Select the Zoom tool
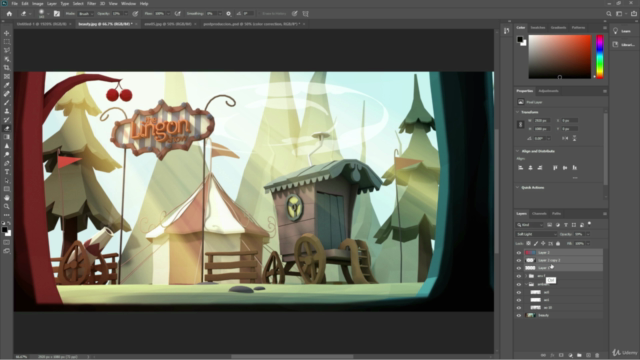The height and width of the screenshot is (360, 640). (x=7, y=207)
